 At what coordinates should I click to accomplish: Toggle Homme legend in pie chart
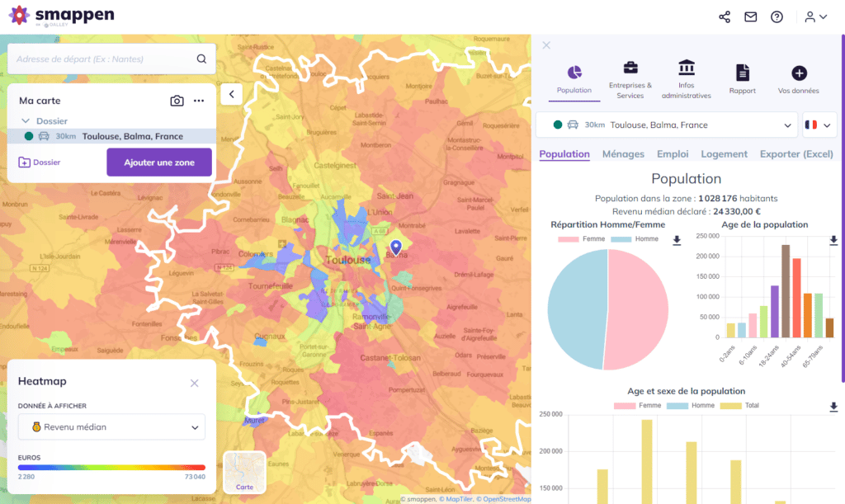coord(635,238)
